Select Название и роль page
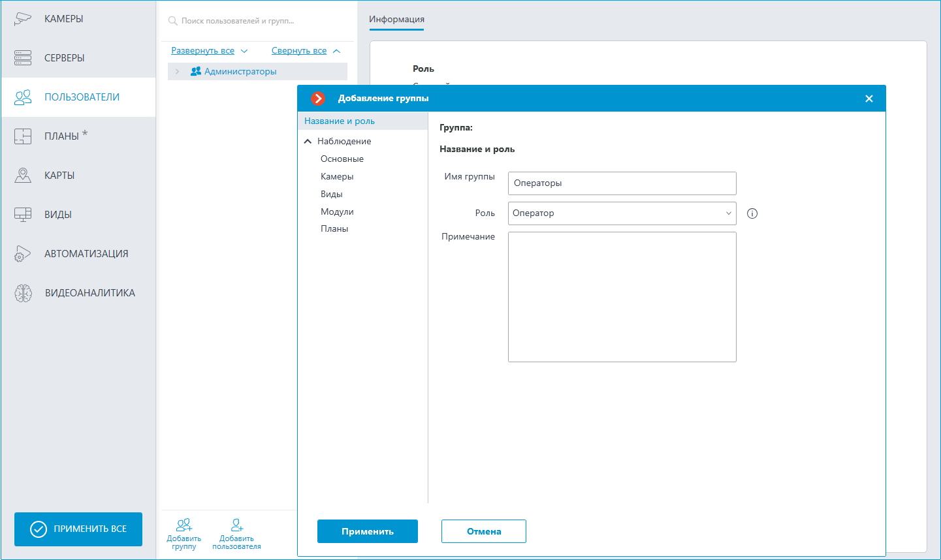Screen dimensions: 941x560 click(x=362, y=121)
